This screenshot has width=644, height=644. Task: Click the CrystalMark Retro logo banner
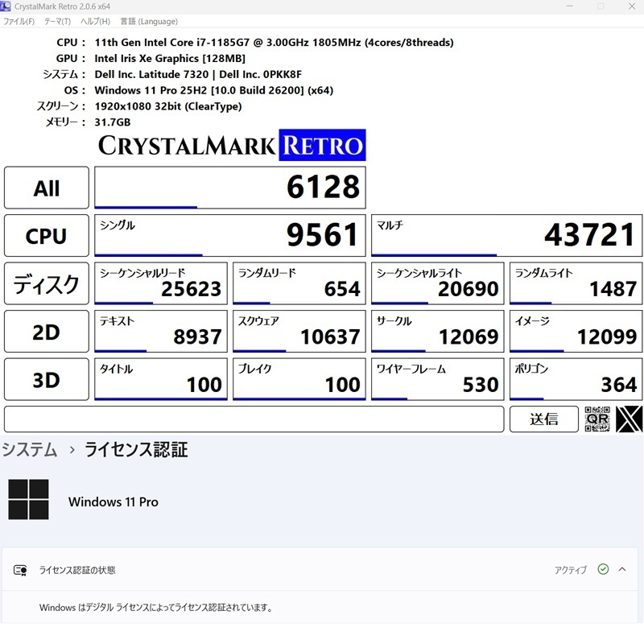point(232,145)
